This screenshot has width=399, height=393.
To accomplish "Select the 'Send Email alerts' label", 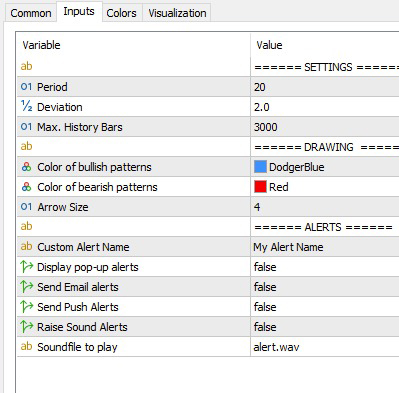I will [78, 287].
